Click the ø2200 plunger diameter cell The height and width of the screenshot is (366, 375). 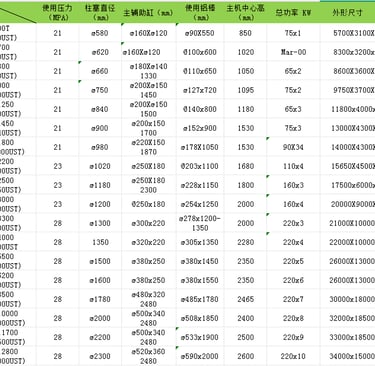100,337
